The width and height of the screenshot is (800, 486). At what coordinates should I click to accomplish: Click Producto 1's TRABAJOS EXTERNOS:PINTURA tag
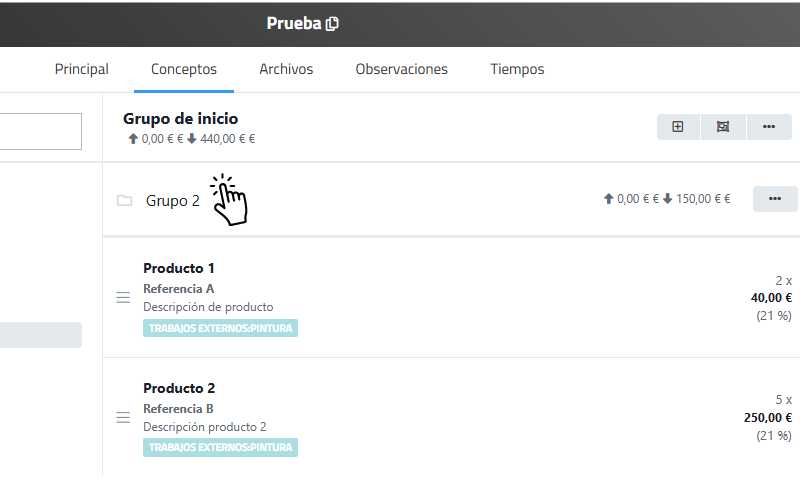pyautogui.click(x=220, y=328)
